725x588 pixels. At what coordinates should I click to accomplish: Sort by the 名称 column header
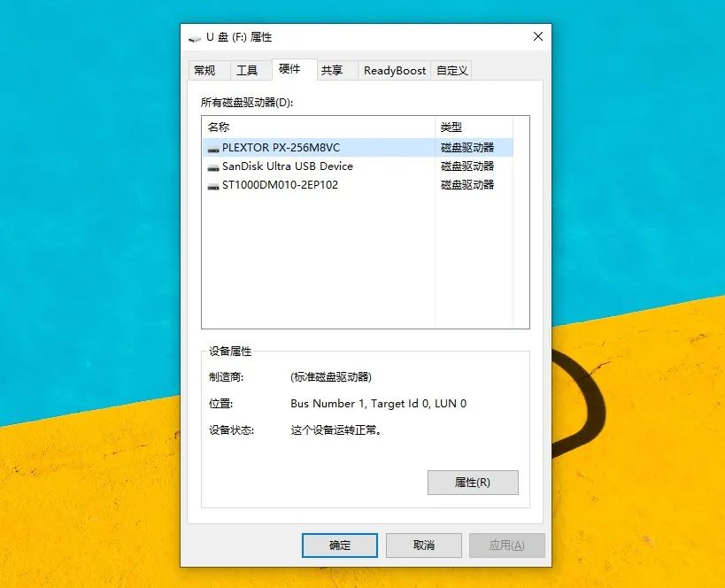pos(319,127)
